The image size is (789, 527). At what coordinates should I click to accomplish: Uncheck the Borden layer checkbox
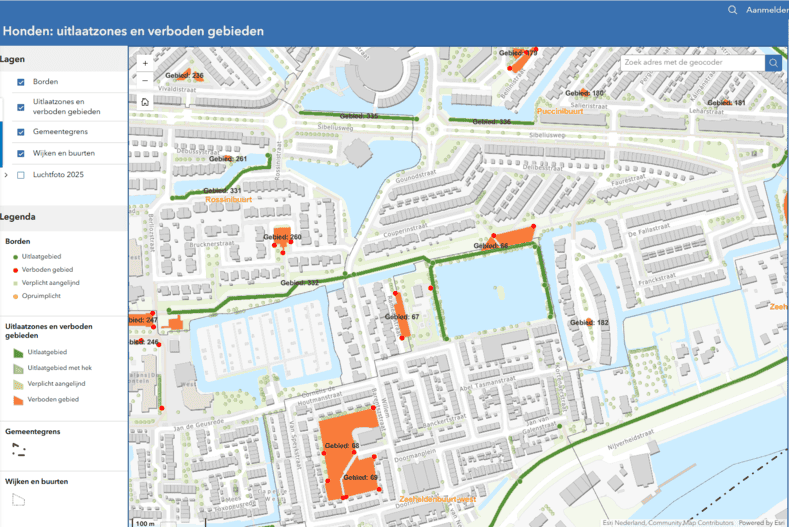tap(21, 82)
